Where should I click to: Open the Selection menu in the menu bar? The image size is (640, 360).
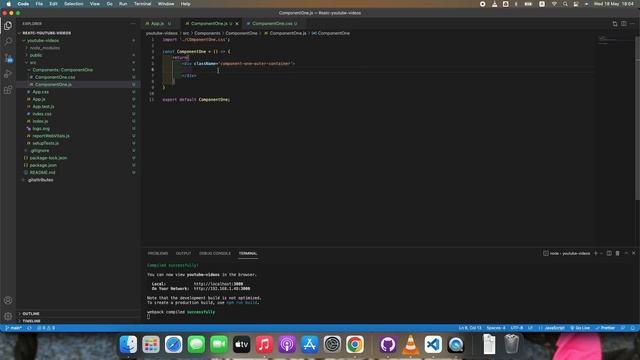(x=73, y=4)
